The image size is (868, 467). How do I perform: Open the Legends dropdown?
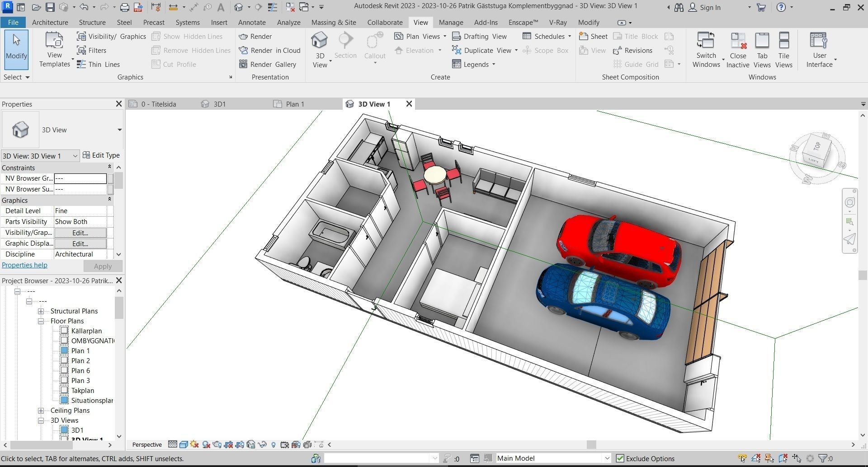pos(494,65)
